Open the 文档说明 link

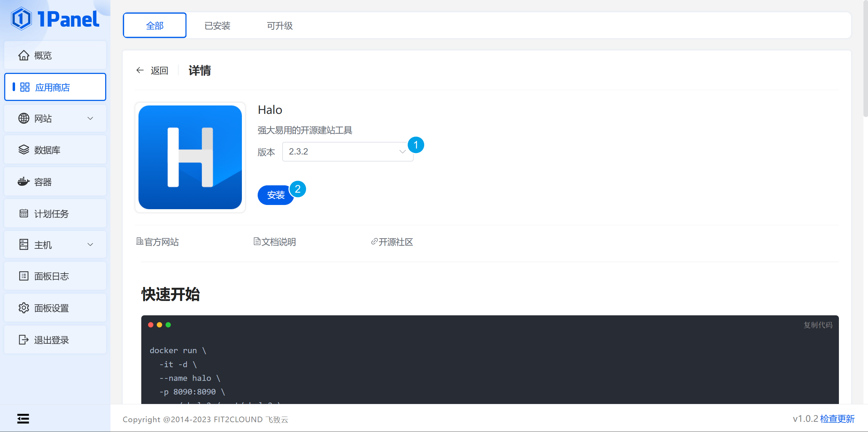[274, 242]
